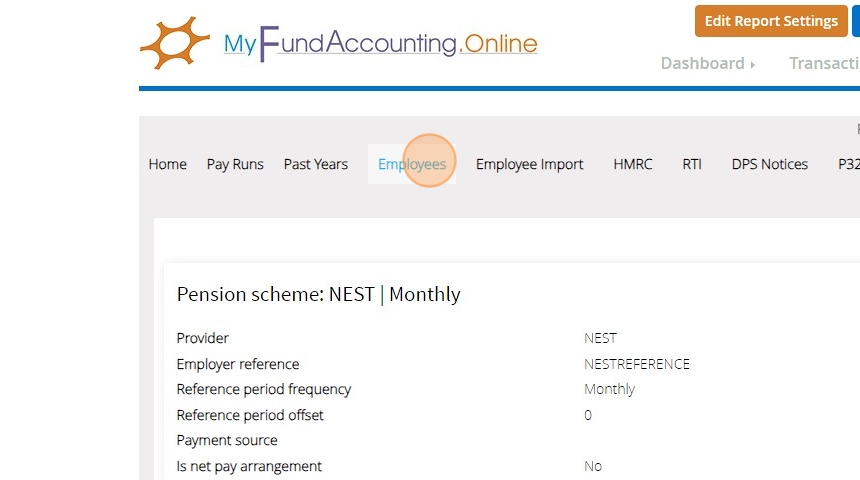860x480 pixels.
Task: Open the Employee Import tab
Action: (529, 164)
